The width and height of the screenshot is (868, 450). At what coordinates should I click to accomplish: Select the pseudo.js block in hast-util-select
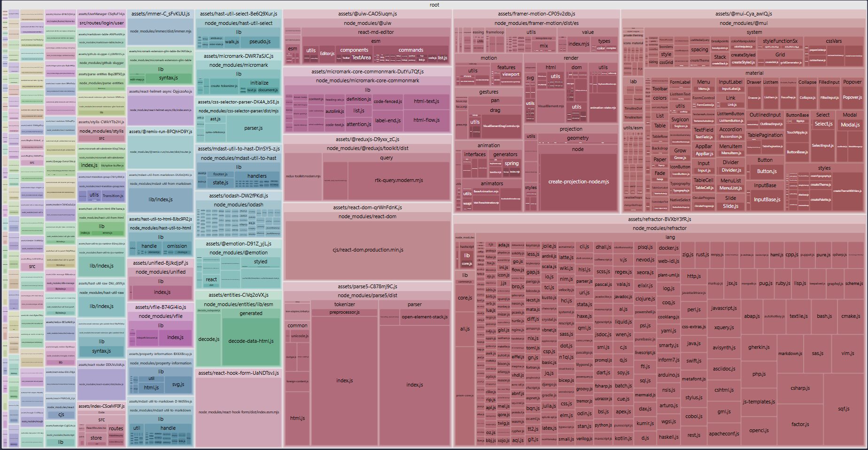tap(260, 41)
